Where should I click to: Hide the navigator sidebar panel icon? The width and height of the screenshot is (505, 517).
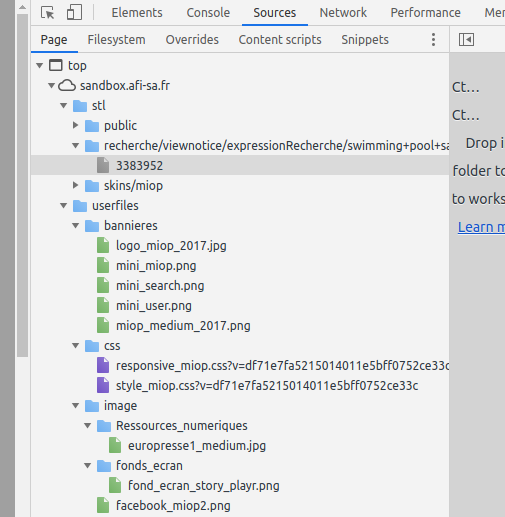[466, 40]
